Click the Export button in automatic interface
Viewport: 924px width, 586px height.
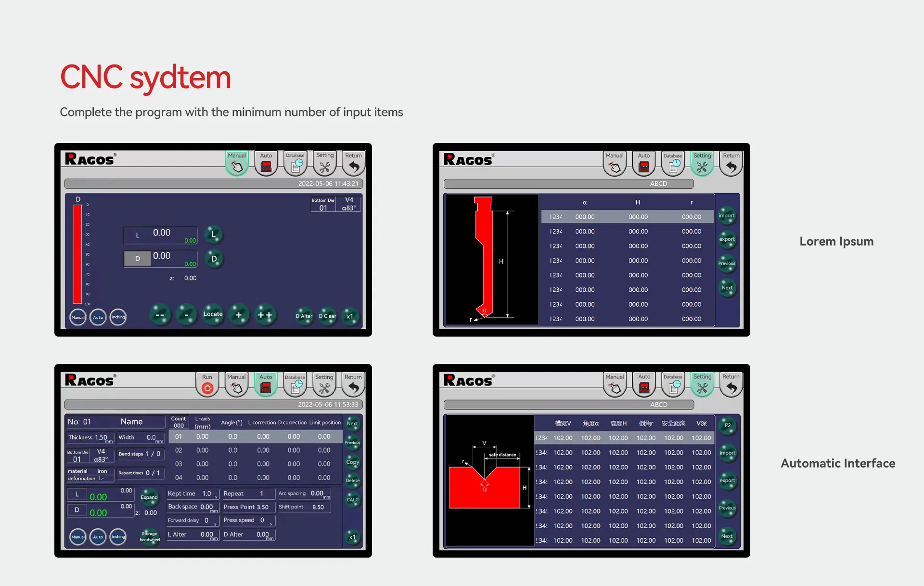[x=729, y=482]
